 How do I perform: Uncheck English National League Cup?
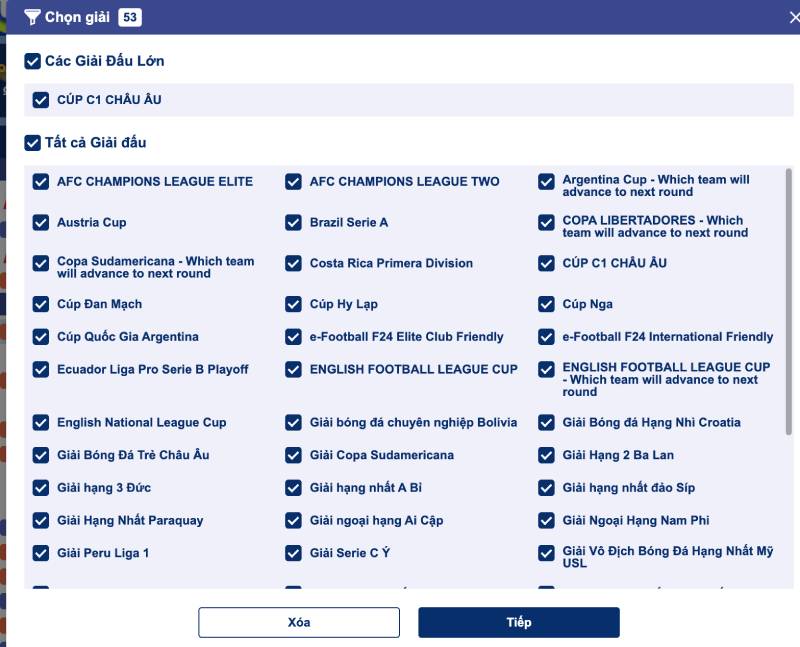click(x=41, y=423)
